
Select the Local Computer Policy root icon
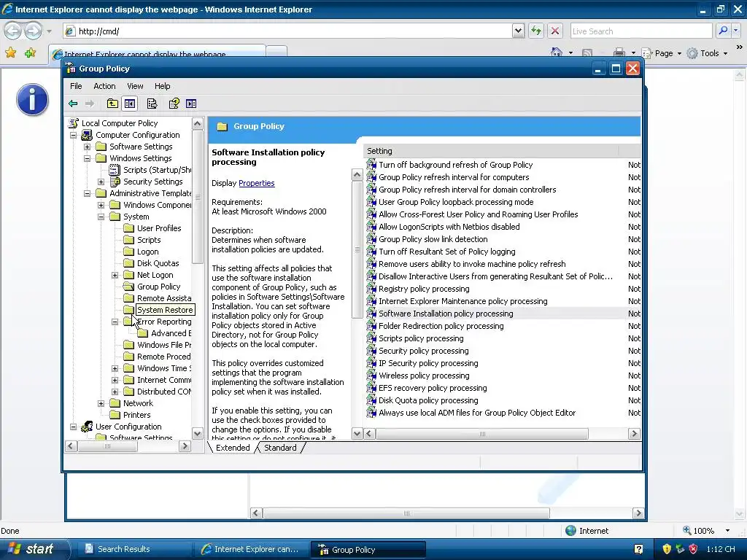coord(74,123)
